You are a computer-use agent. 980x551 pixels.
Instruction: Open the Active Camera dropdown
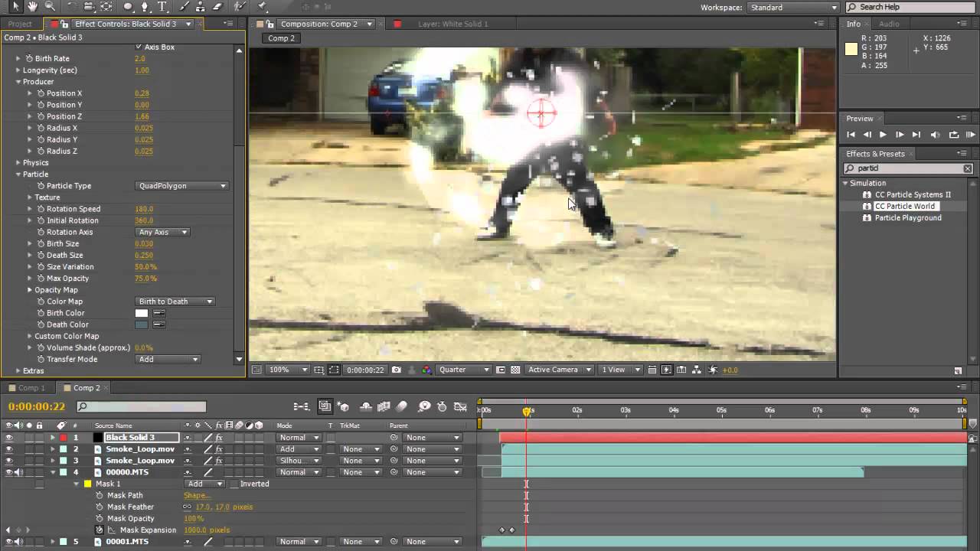559,370
